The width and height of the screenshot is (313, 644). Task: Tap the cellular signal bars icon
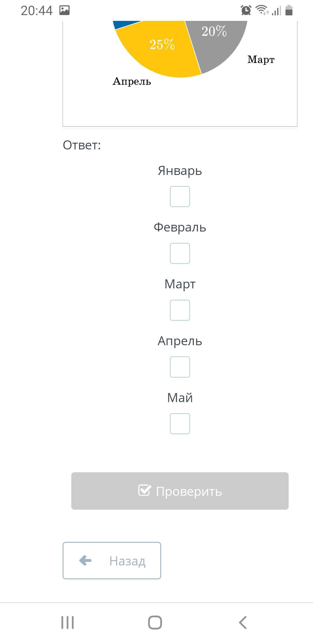[276, 11]
